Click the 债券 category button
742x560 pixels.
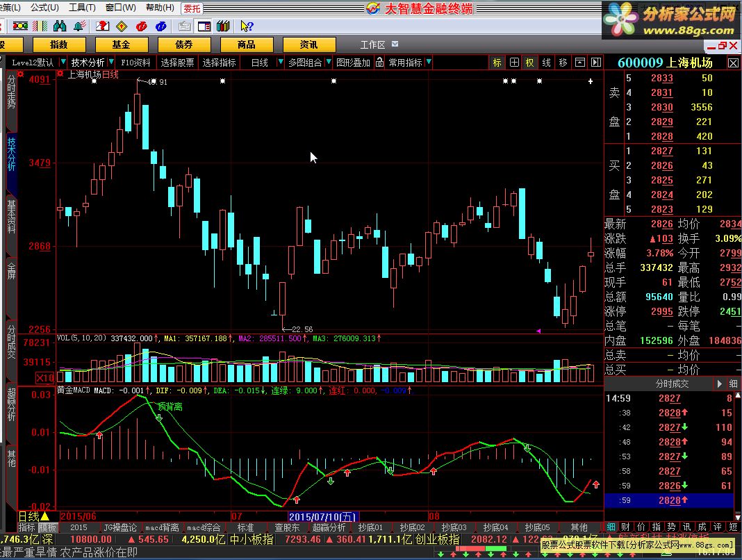pyautogui.click(x=183, y=44)
